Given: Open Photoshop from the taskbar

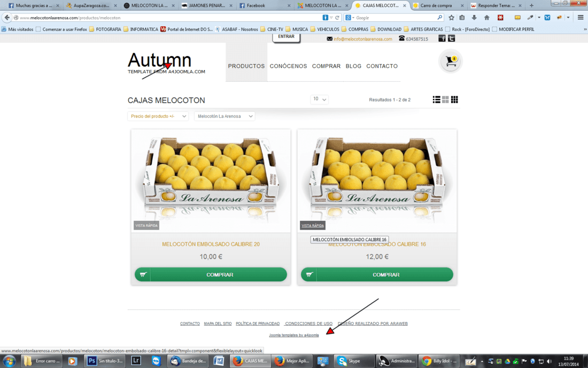Looking at the screenshot, I should [x=105, y=361].
